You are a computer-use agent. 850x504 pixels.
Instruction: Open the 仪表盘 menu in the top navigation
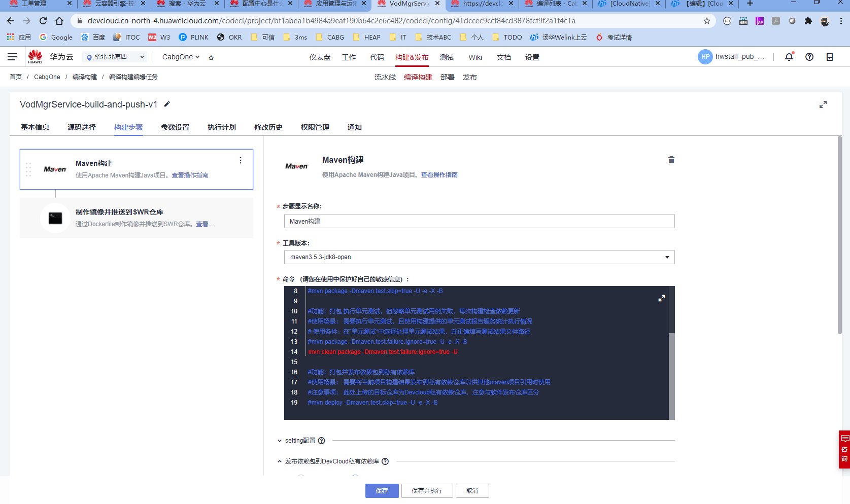320,57
